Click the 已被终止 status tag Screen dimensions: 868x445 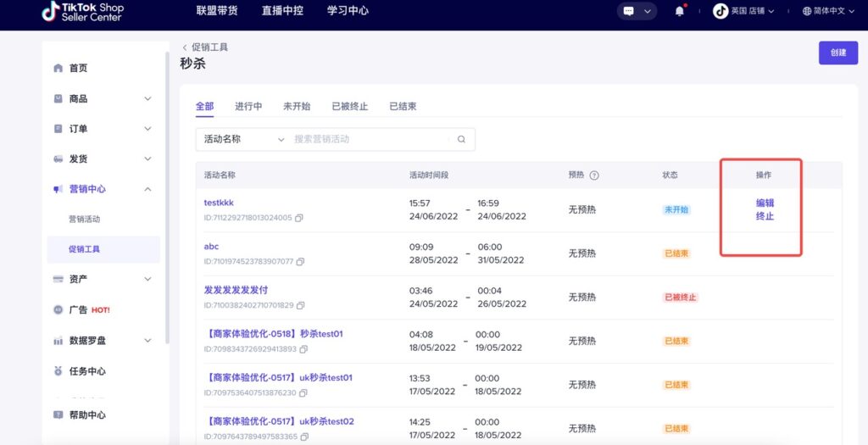coord(681,298)
